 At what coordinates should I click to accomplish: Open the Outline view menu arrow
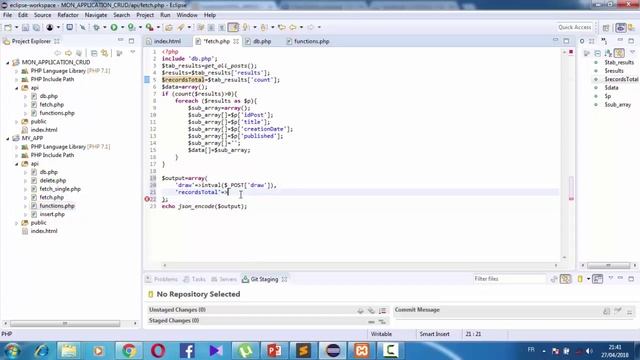tap(633, 52)
